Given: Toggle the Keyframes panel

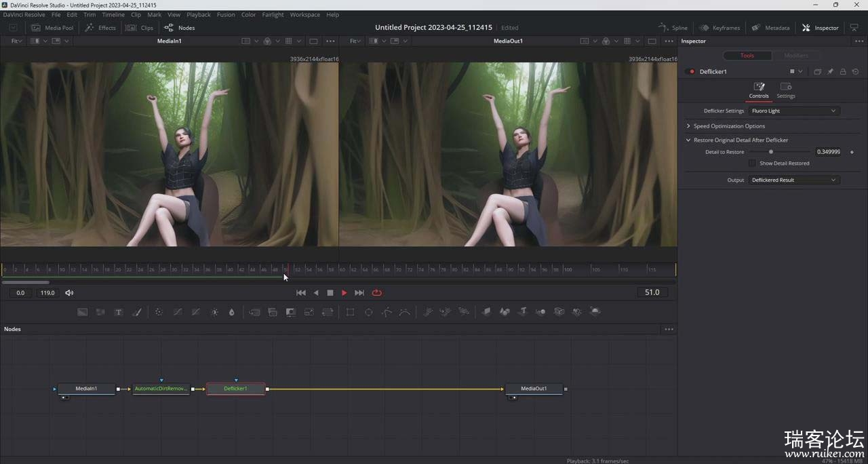Looking at the screenshot, I should click(719, 28).
